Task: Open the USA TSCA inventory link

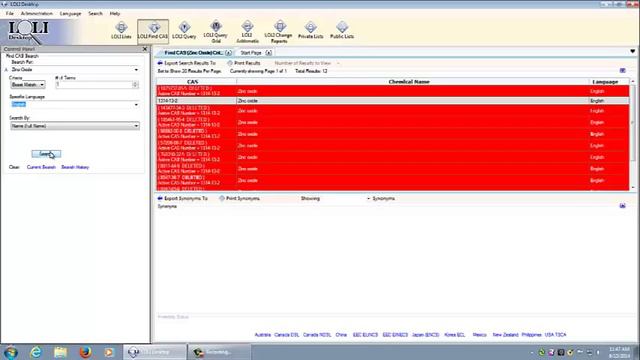Action: pyautogui.click(x=555, y=335)
